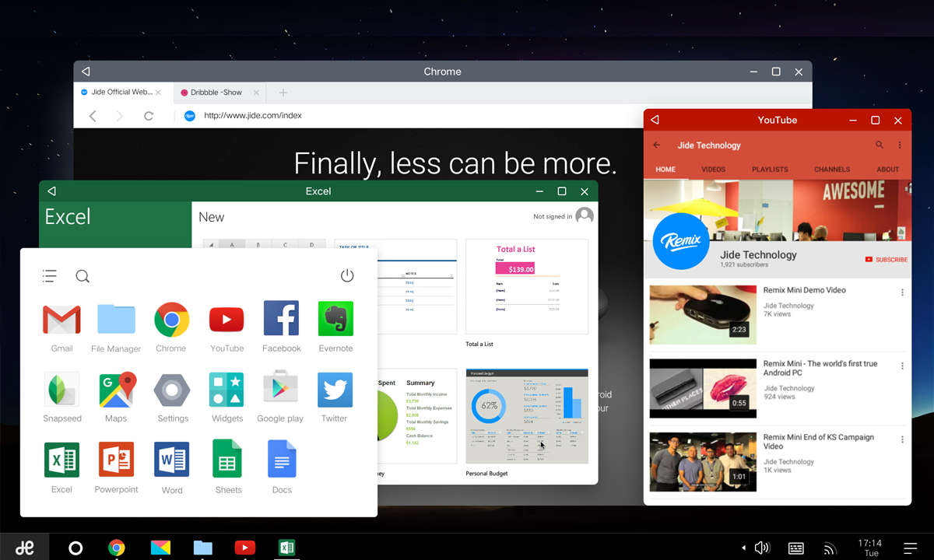
Task: Switch to the CHANNELS tab
Action: pos(832,170)
